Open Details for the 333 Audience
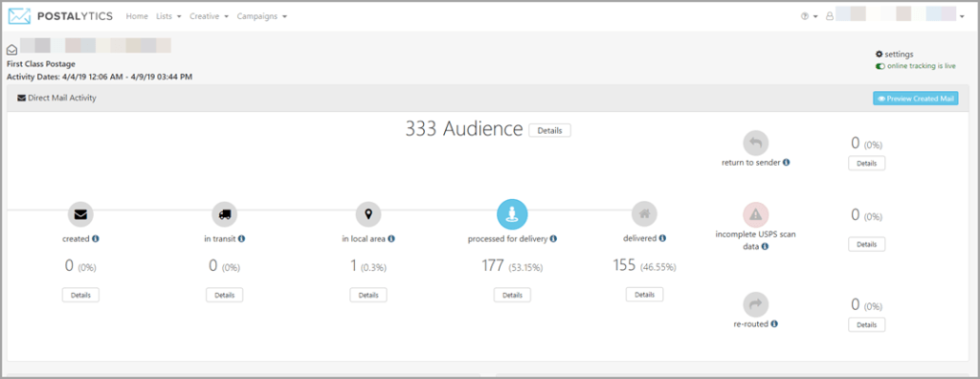The width and height of the screenshot is (980, 379). 549,131
